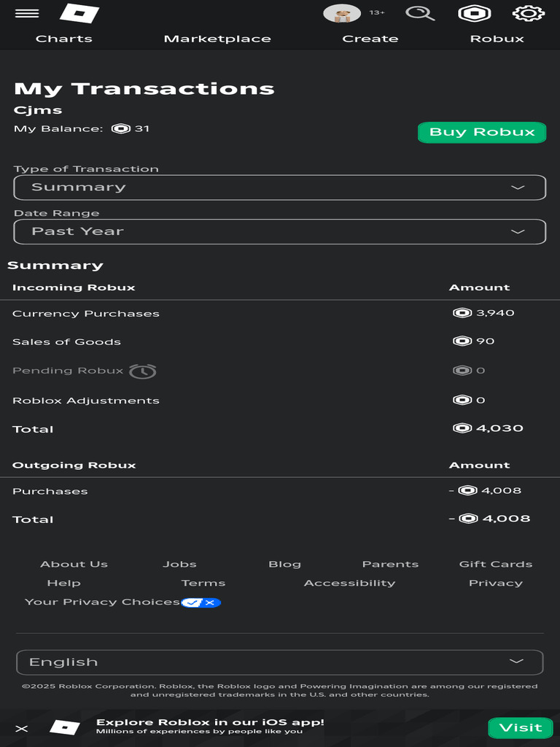Viewport: 560px width, 747px height.
Task: Click Robux icon beside 3,940 amount
Action: click(x=462, y=313)
